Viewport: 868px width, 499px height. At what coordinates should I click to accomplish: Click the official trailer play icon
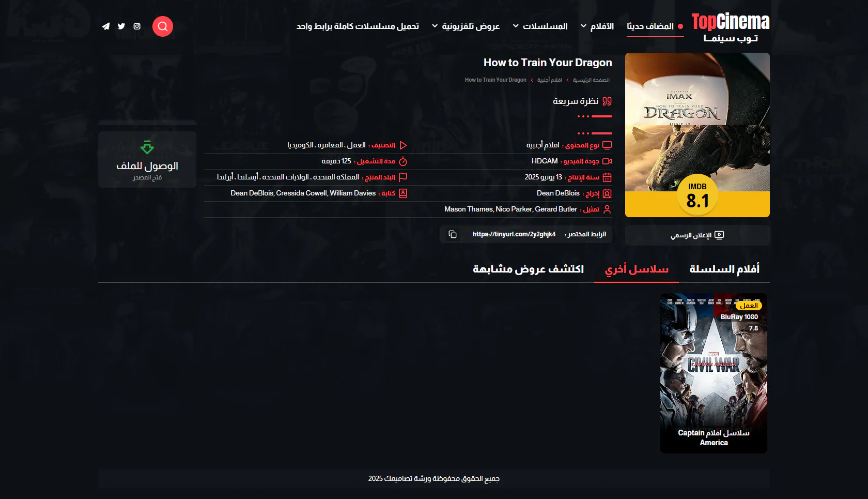719,235
